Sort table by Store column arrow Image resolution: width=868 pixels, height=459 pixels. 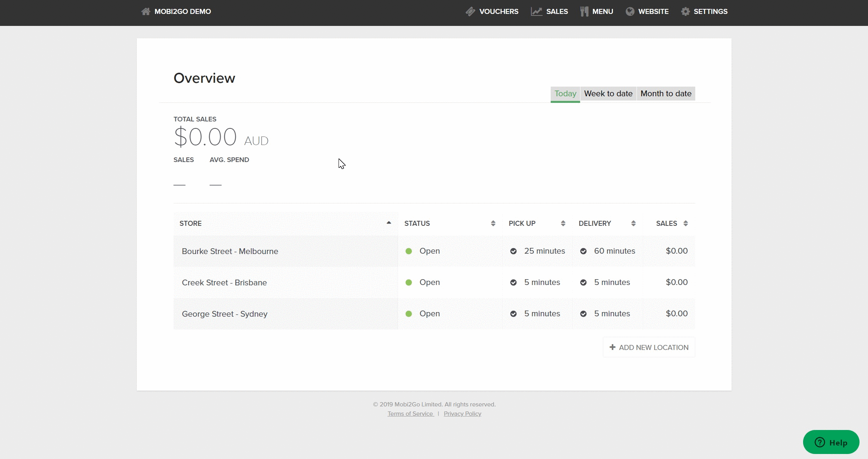point(389,223)
